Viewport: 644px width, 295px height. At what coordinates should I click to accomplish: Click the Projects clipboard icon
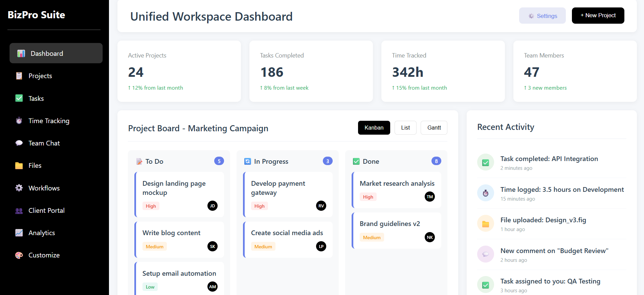pos(19,76)
